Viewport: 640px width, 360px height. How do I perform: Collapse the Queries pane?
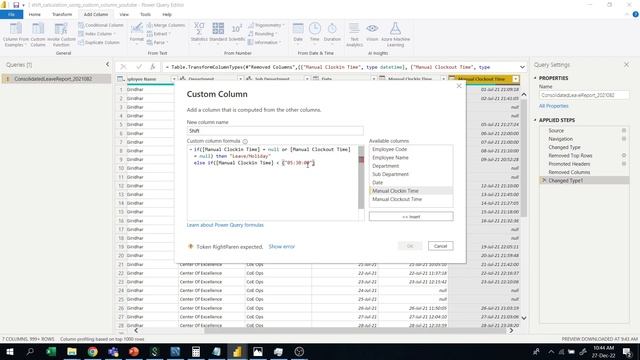(x=107, y=64)
